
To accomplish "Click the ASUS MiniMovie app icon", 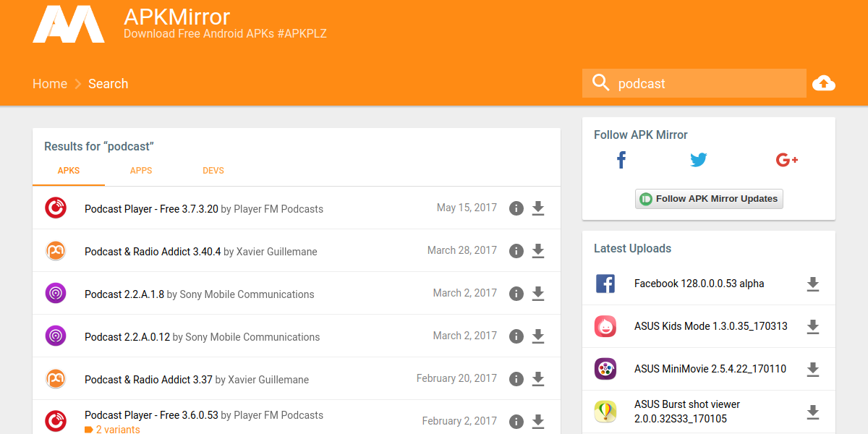I will coord(605,369).
